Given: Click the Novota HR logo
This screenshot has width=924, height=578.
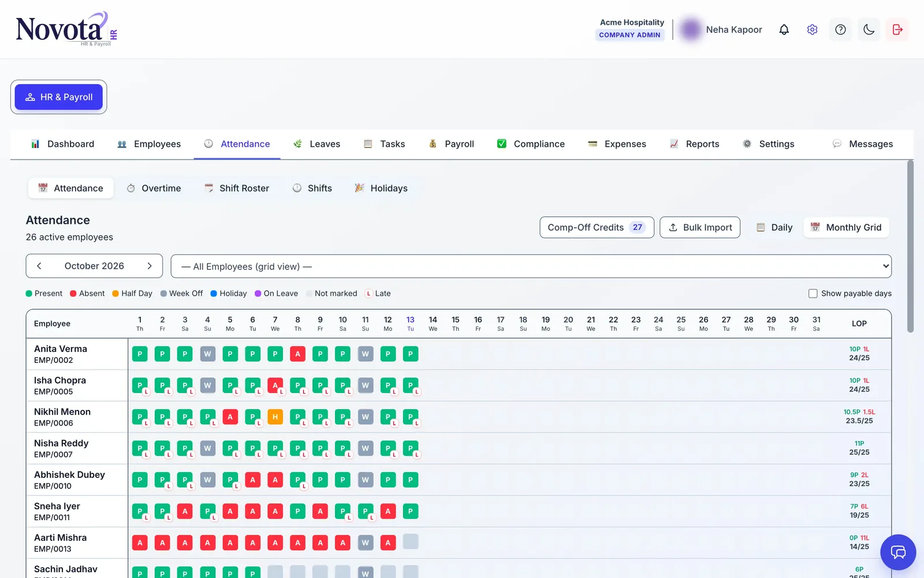Looking at the screenshot, I should pos(67,29).
